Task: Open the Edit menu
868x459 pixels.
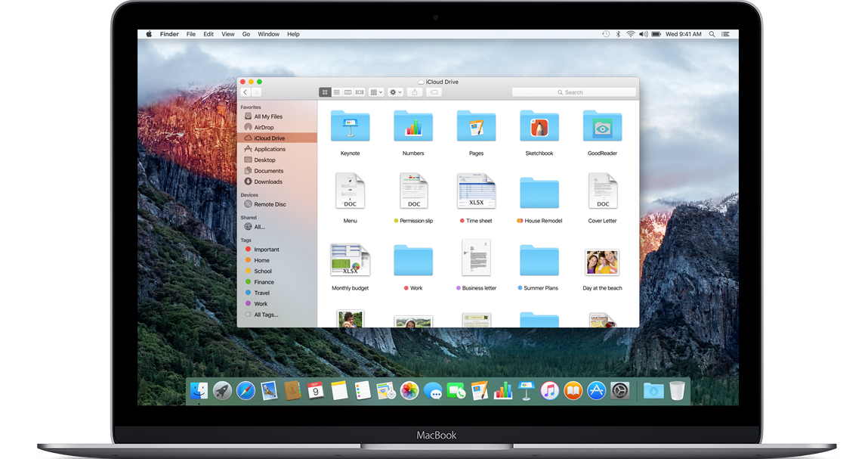Action: click(x=209, y=34)
